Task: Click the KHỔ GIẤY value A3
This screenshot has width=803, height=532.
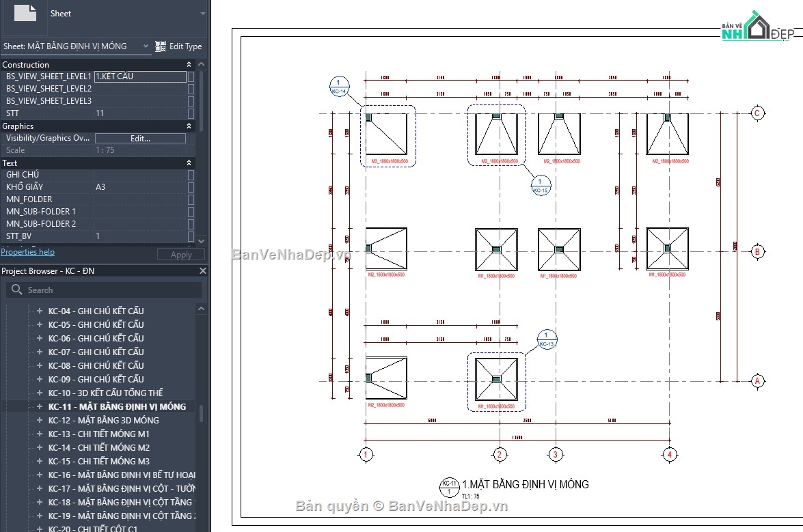Action: click(x=100, y=187)
